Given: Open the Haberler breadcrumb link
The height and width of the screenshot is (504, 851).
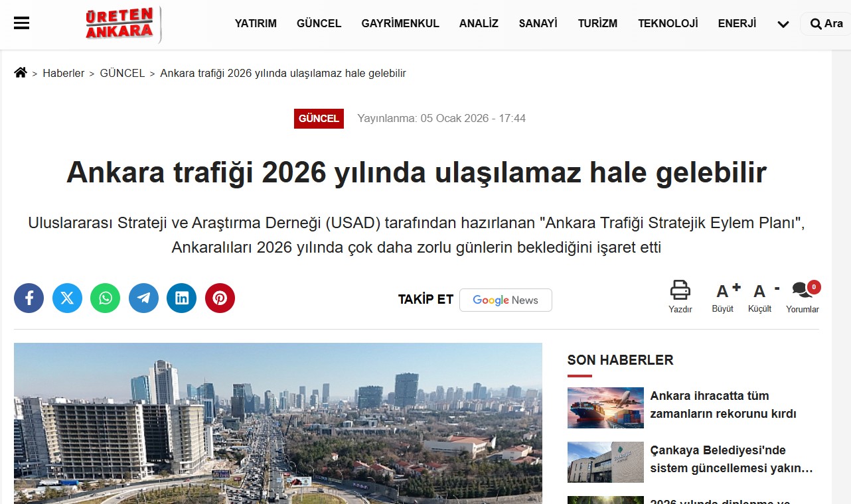Looking at the screenshot, I should coord(64,74).
